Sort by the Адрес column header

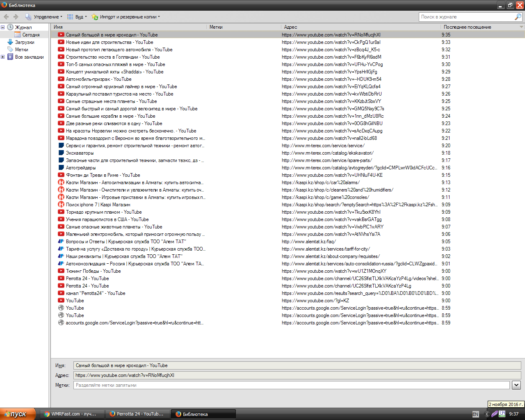[361, 27]
